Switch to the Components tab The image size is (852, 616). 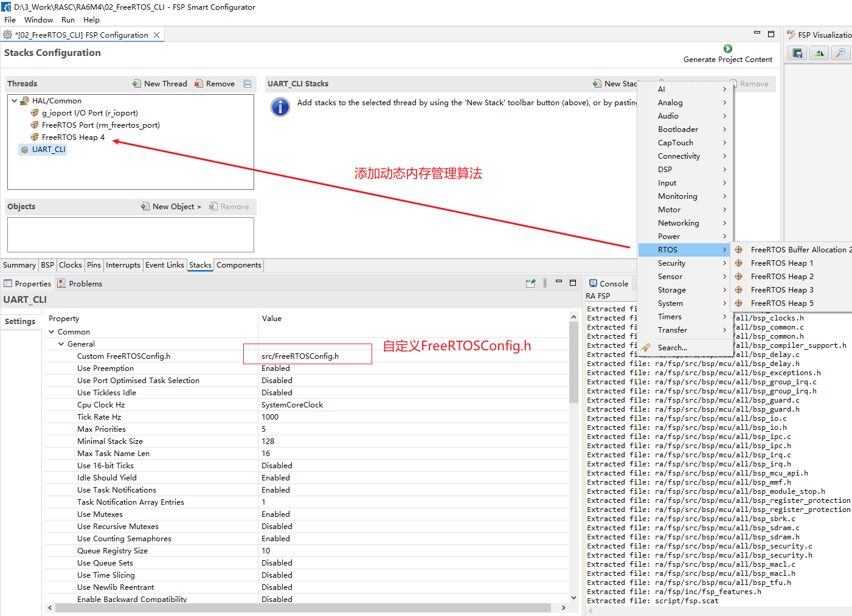(x=239, y=265)
